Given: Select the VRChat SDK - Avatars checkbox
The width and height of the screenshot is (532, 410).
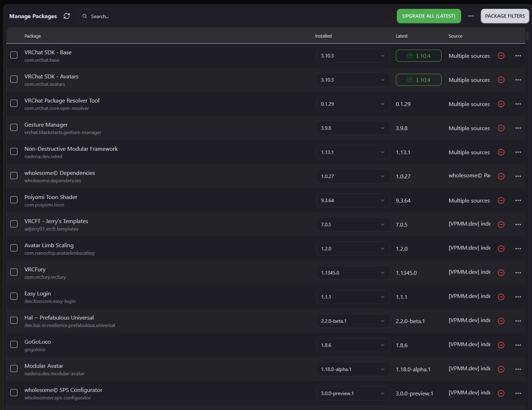Looking at the screenshot, I should pyautogui.click(x=14, y=79).
